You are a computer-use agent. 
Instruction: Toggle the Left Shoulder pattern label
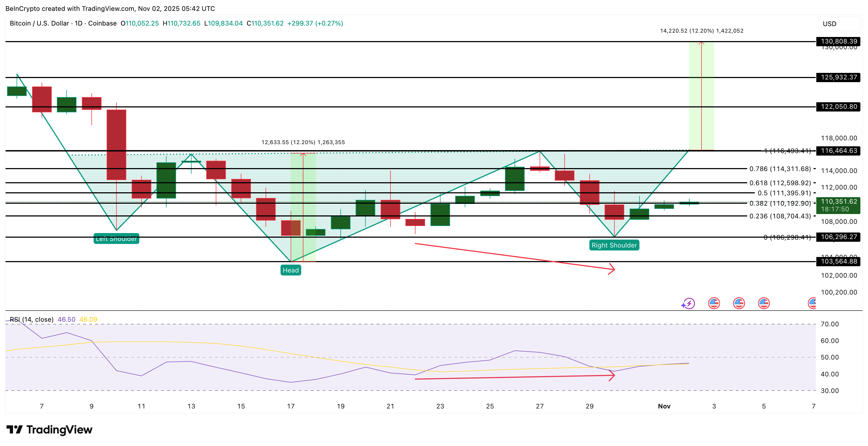pos(116,239)
